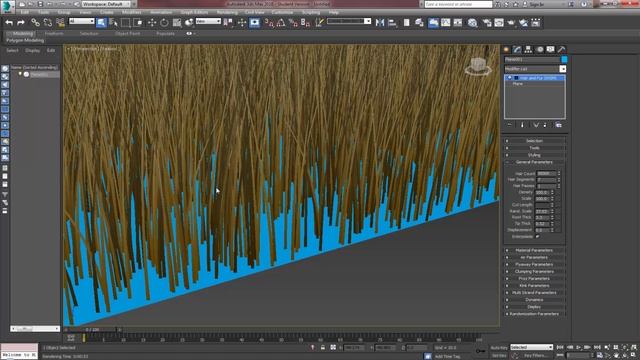Viewport: 640px width, 360px height.
Task: Expand the Selection rollout
Action: pyautogui.click(x=535, y=141)
